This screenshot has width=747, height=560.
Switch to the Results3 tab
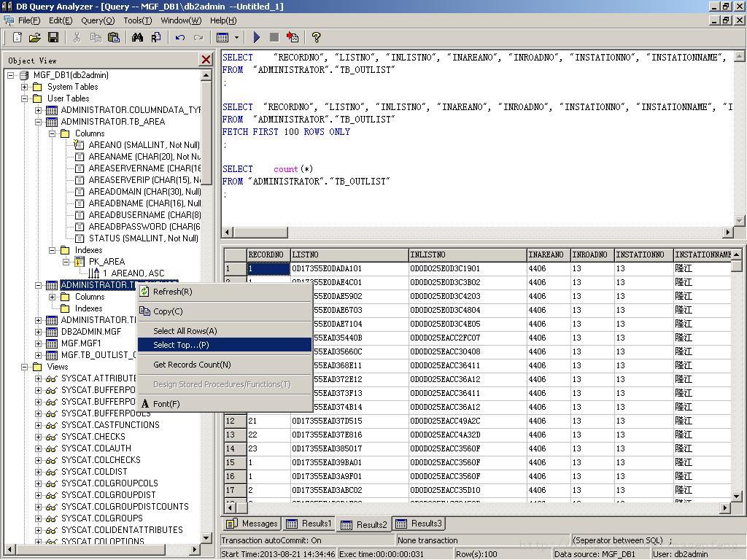(x=419, y=524)
